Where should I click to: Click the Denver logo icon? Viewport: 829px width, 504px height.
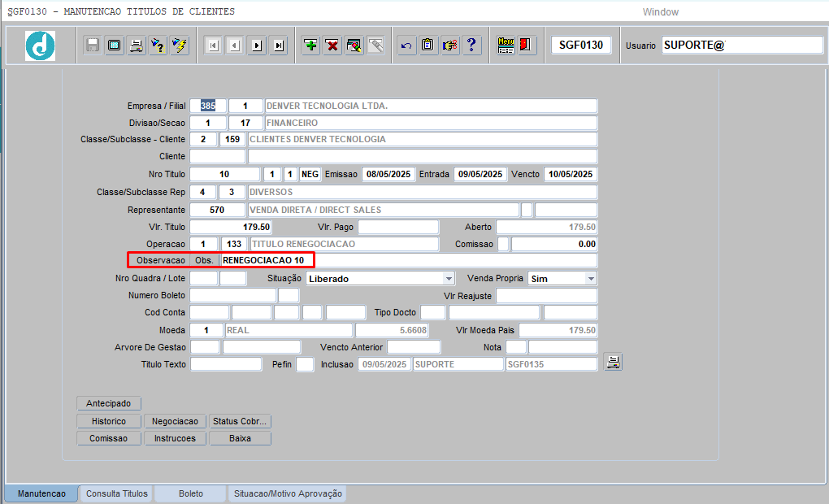(x=40, y=46)
